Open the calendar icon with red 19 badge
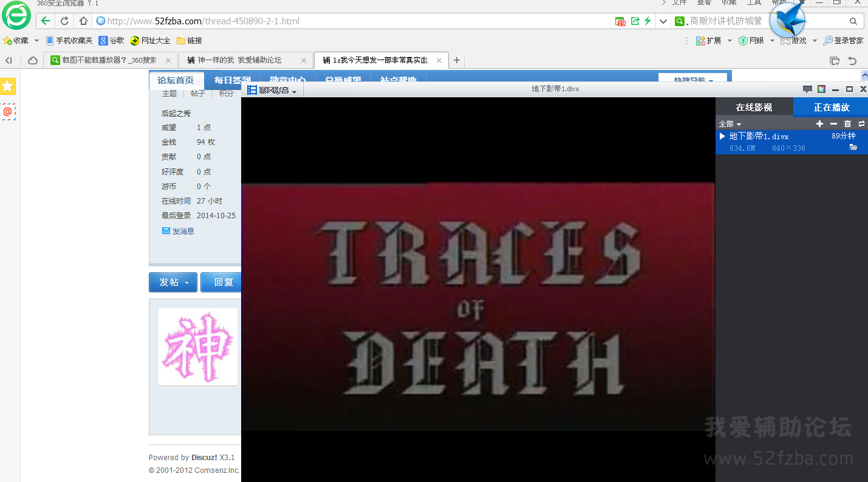 (x=620, y=21)
